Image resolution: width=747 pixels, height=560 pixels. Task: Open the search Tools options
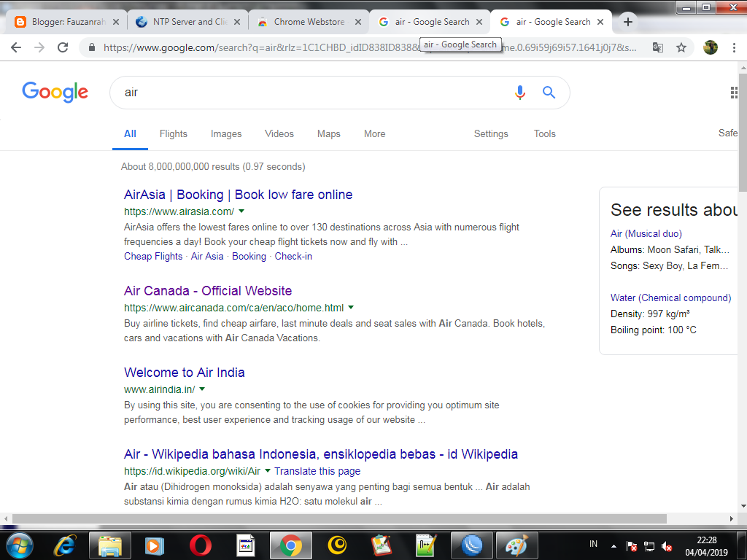(x=544, y=134)
